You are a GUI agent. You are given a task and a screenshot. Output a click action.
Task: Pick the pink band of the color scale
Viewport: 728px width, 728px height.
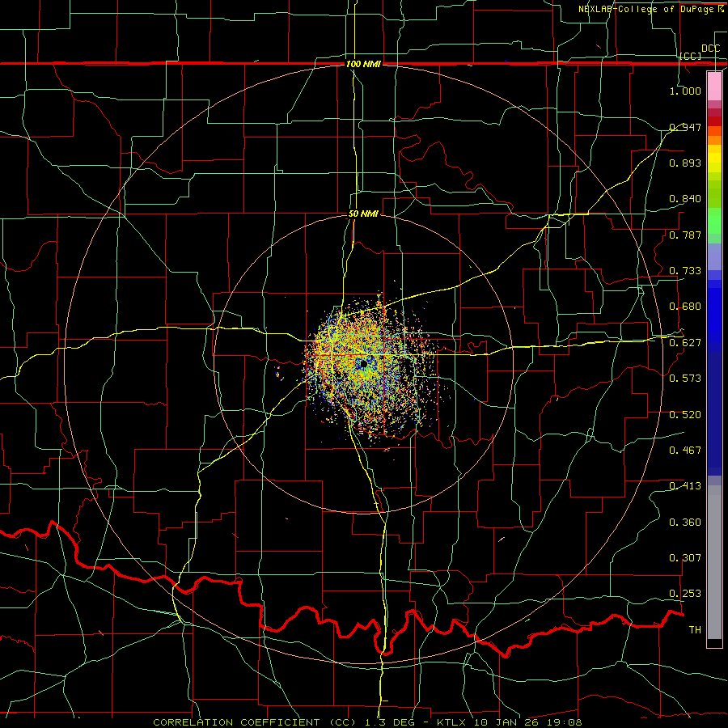pyautogui.click(x=714, y=87)
